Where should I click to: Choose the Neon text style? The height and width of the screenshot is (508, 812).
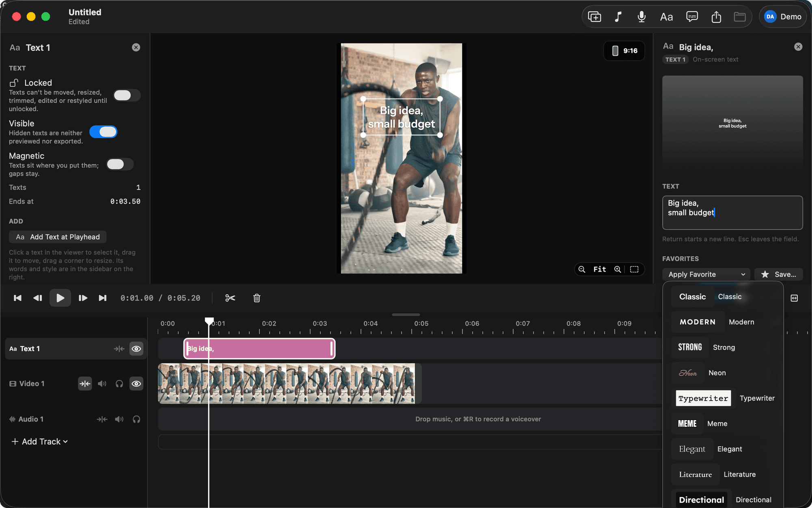[723, 373]
